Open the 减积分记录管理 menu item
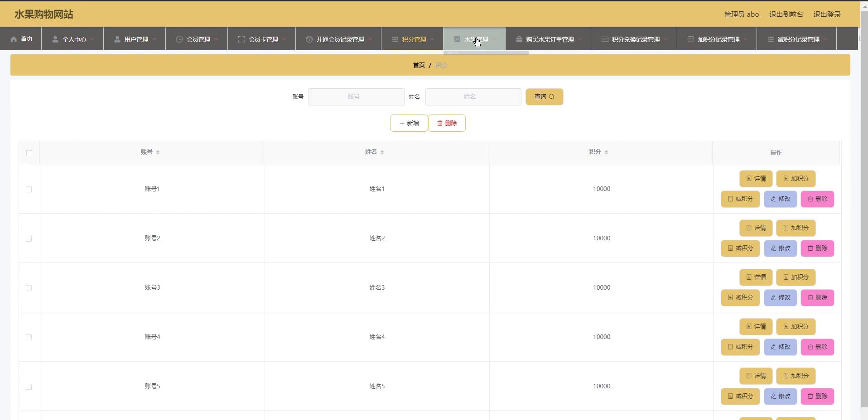 (798, 39)
